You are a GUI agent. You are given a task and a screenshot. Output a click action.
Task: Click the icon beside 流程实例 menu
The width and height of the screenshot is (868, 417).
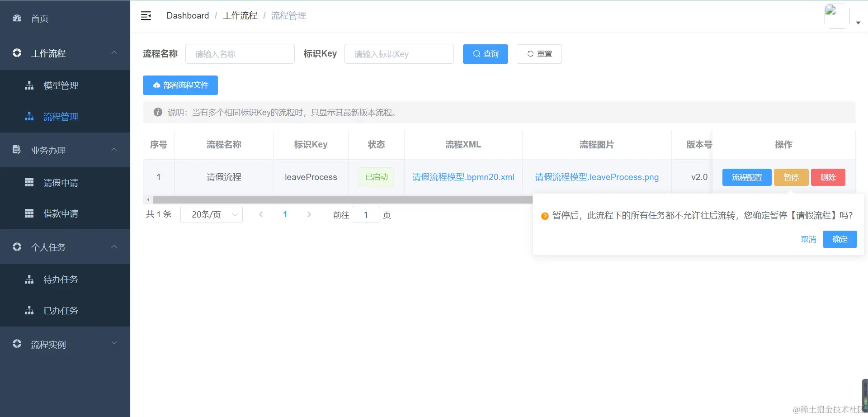17,344
